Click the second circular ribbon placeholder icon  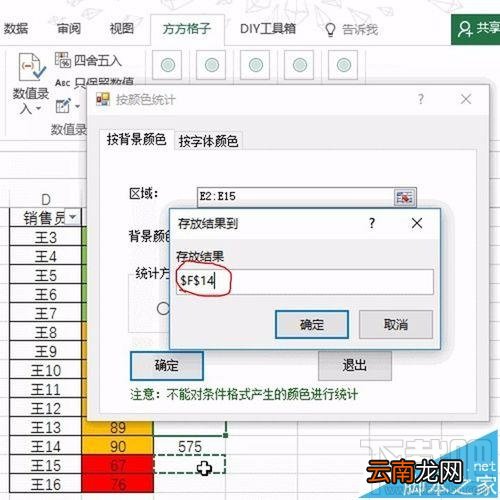click(x=211, y=65)
